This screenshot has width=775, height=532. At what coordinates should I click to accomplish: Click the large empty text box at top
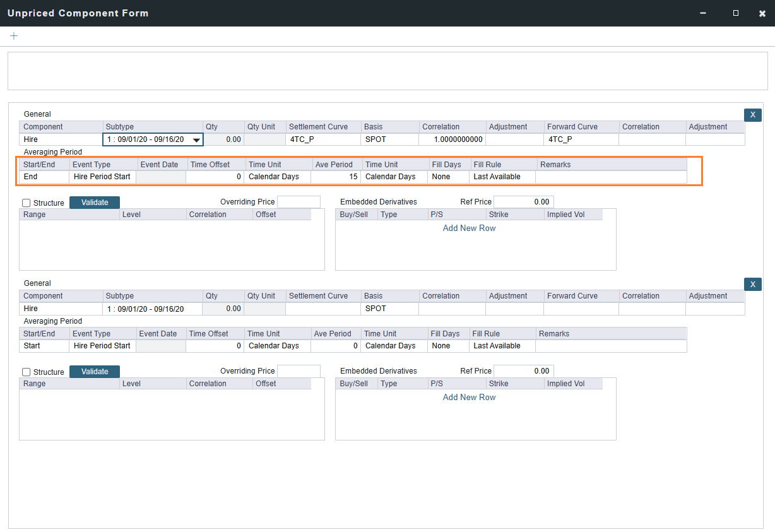click(x=387, y=71)
